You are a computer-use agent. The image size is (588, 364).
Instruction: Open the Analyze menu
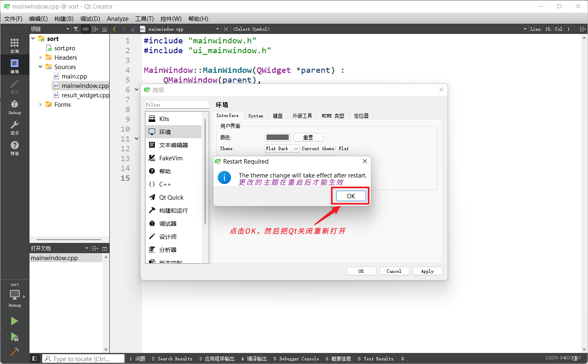(x=118, y=19)
